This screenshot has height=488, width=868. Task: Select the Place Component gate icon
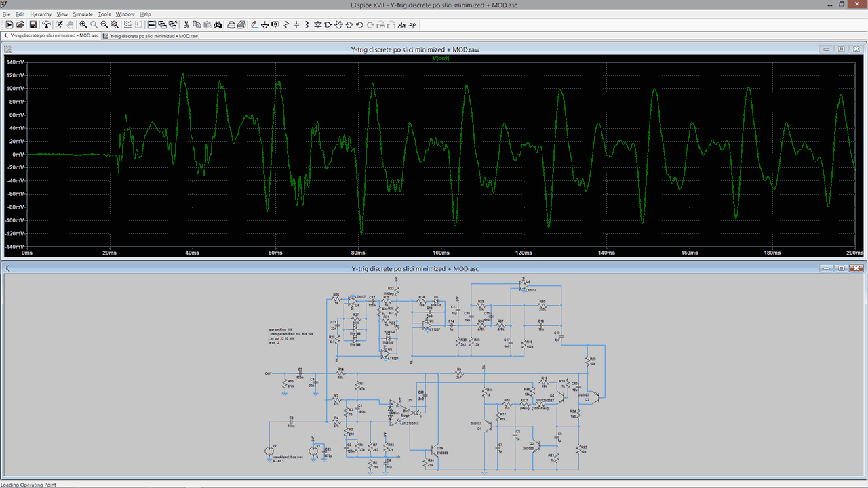point(328,25)
